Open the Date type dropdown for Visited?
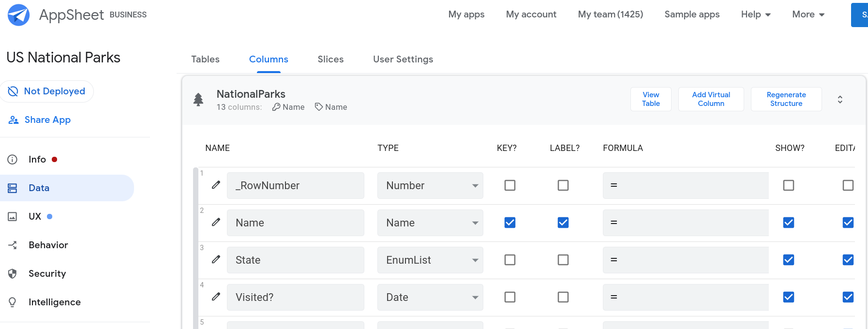 click(430, 297)
